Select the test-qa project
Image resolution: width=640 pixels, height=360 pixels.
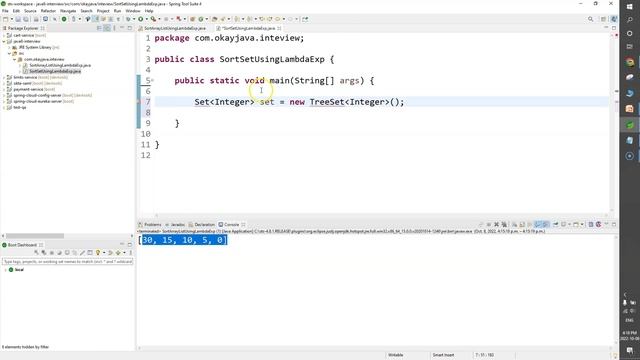pyautogui.click(x=20, y=107)
